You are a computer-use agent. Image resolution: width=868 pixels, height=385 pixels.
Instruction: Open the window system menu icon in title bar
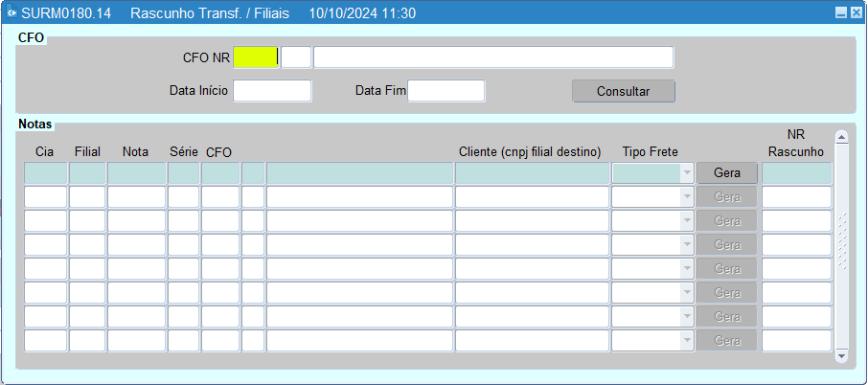[x=11, y=13]
